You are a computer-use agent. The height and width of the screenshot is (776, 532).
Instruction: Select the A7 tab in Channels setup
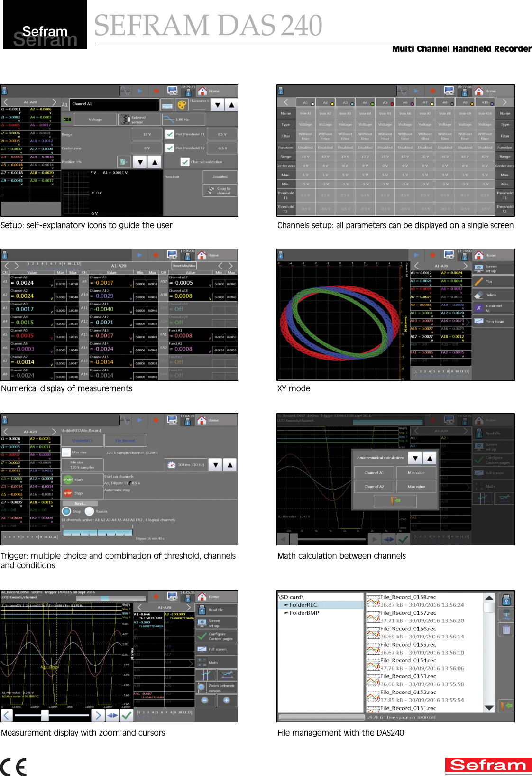(x=425, y=102)
